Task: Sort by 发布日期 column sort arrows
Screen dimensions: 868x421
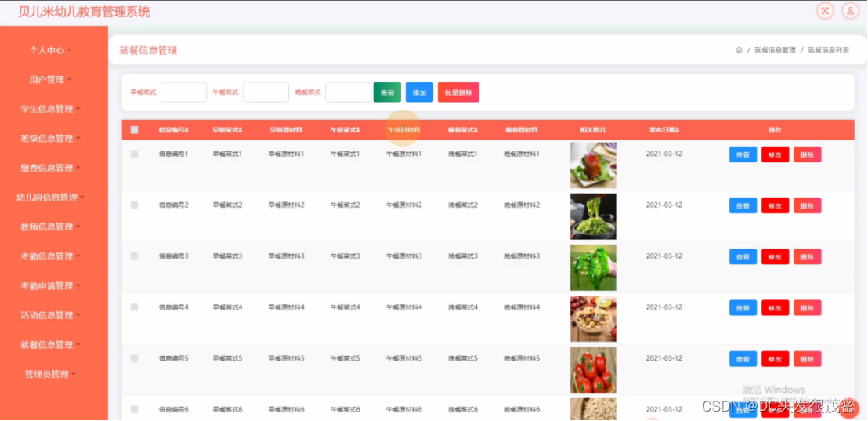Action: click(678, 131)
